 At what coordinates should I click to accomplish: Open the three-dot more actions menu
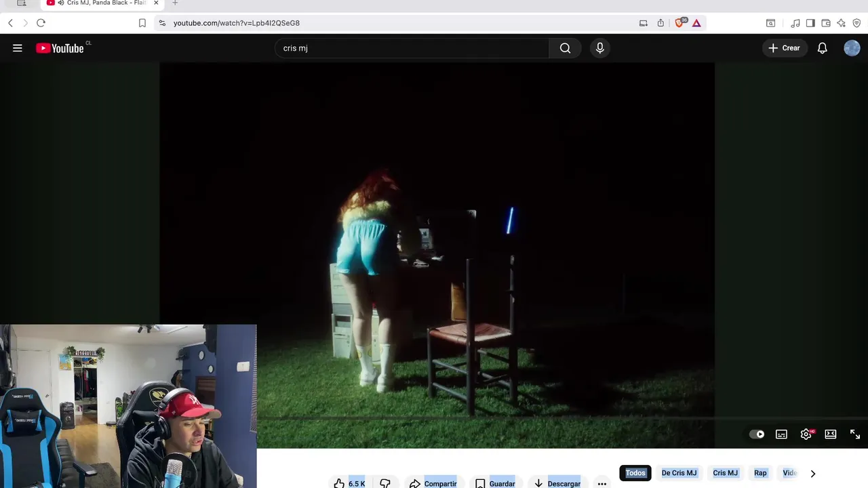(x=601, y=483)
